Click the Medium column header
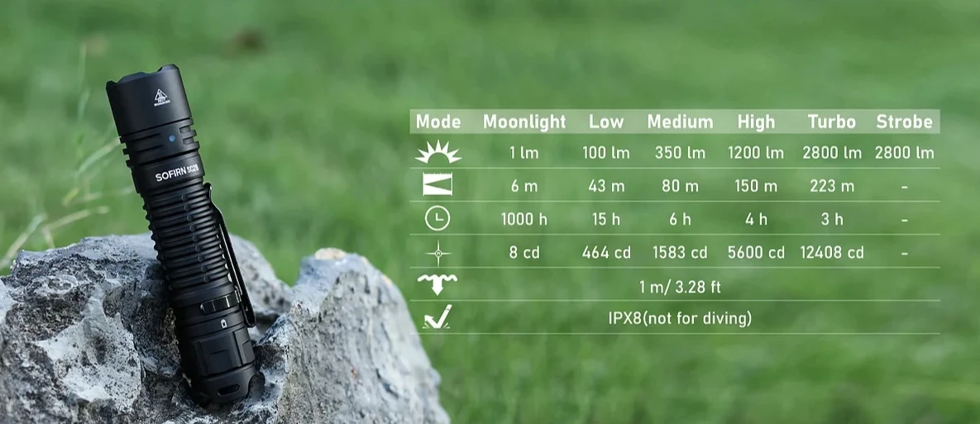980x424 pixels. pos(680,121)
